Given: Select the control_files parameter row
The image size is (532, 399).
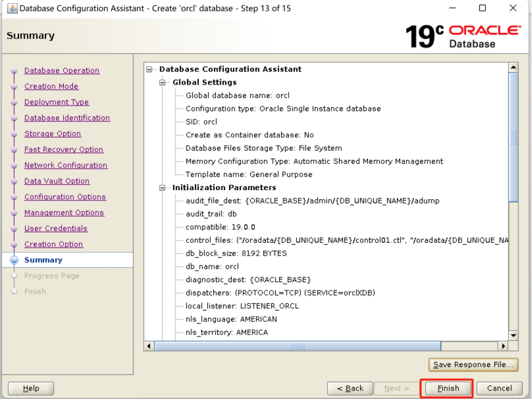Looking at the screenshot, I should [347, 241].
